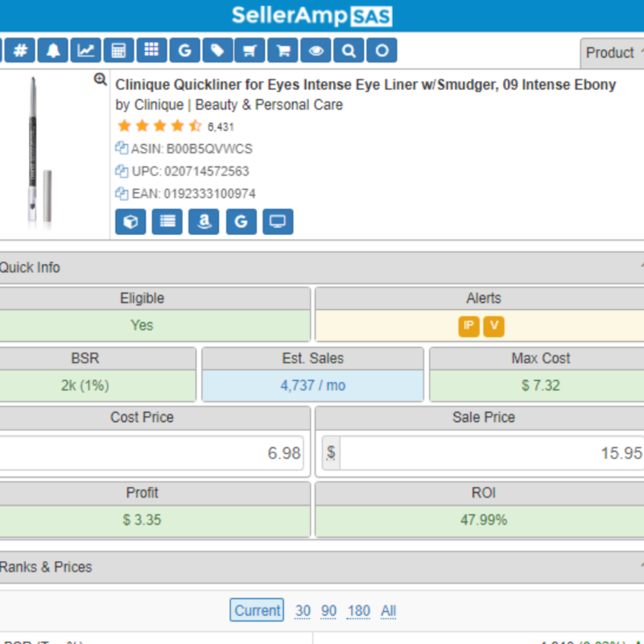Open product on Amazon icon button
The height and width of the screenshot is (644, 644).
[x=204, y=222]
